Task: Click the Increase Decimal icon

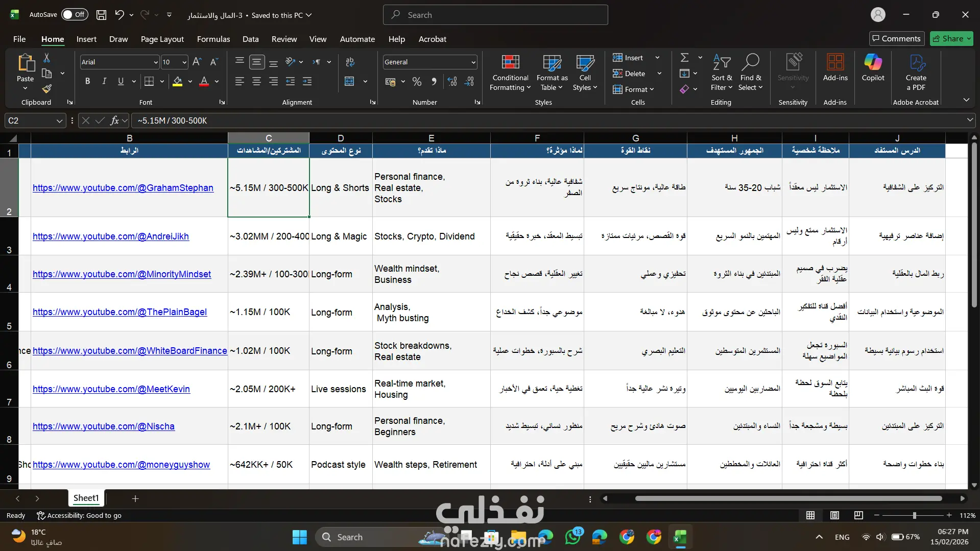Action: [452, 81]
